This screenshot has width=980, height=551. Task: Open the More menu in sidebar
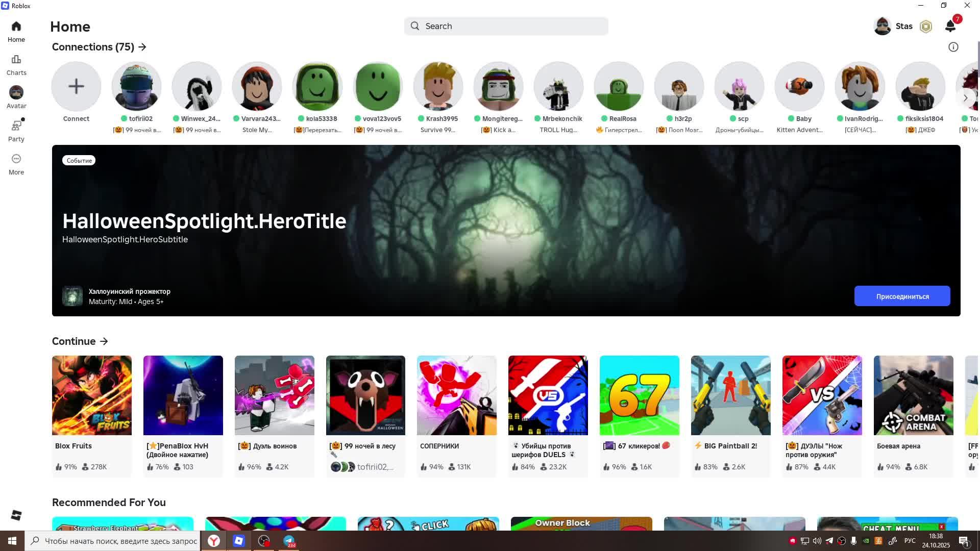click(x=16, y=164)
